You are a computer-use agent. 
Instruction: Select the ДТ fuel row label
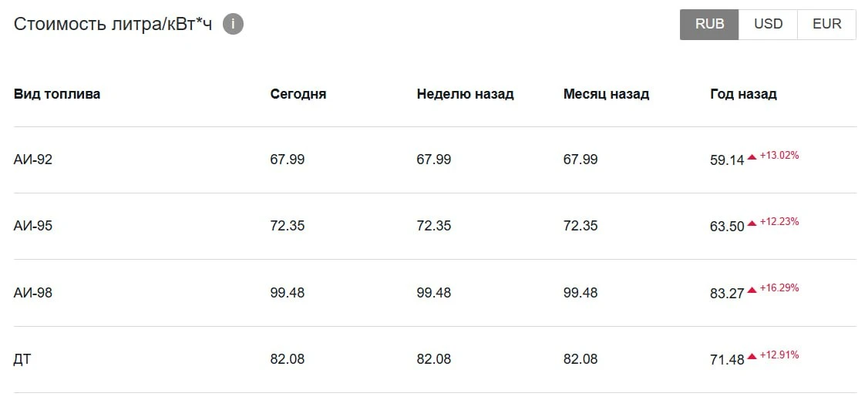[22, 359]
